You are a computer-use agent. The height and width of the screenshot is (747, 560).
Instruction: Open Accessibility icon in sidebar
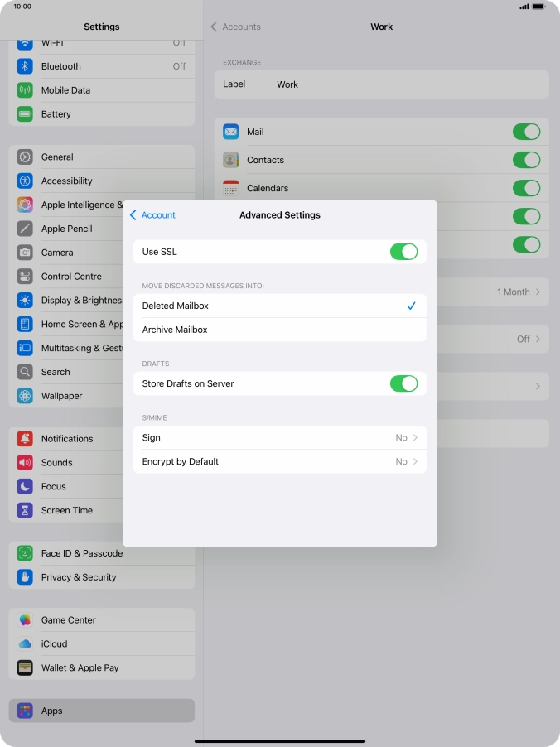25,181
